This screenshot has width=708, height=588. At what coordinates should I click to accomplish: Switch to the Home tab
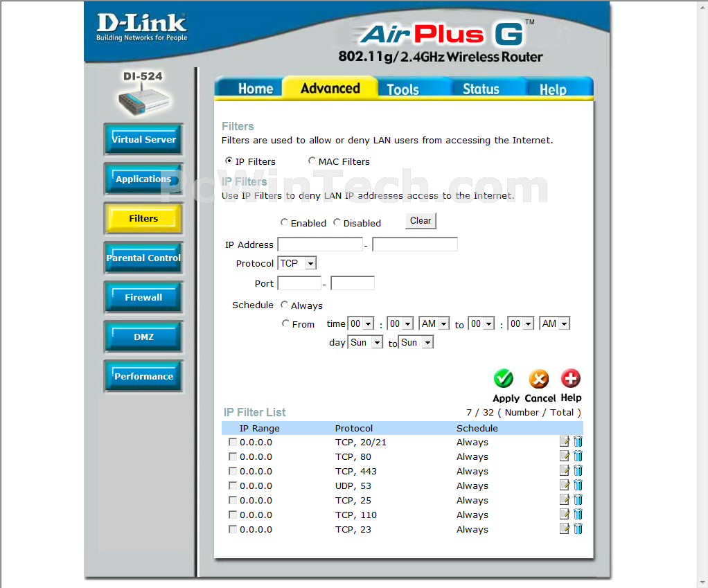point(255,89)
